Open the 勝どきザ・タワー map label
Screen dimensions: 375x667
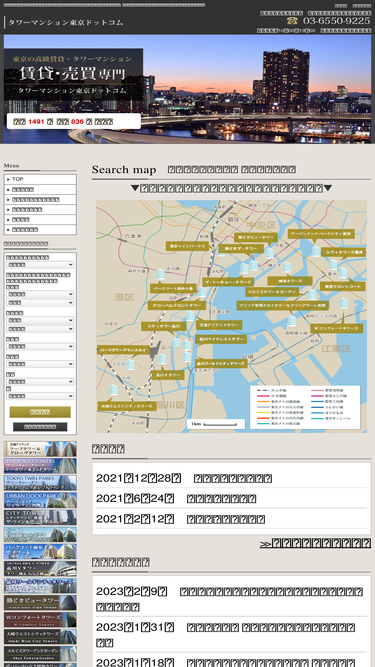[241, 248]
